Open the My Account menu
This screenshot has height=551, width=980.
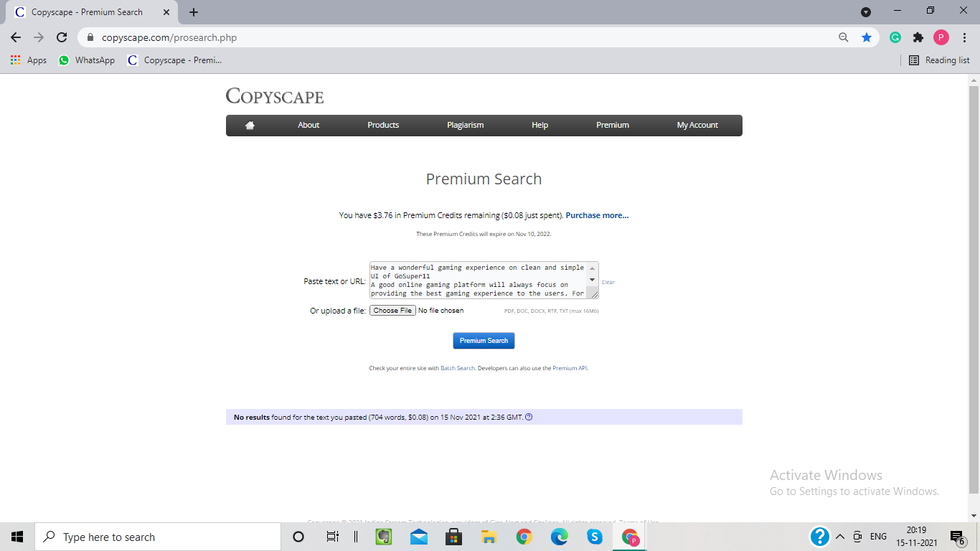(697, 125)
